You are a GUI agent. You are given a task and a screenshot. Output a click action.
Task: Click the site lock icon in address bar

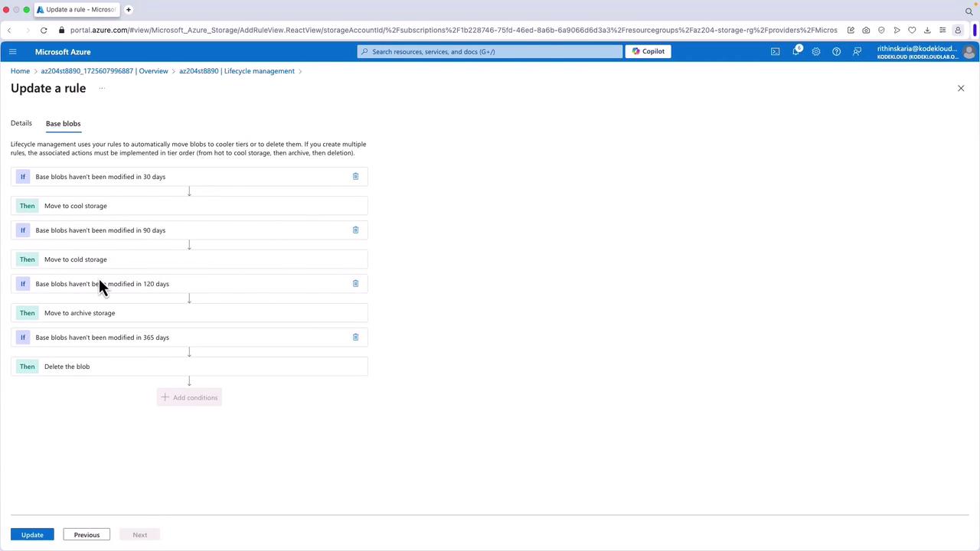(62, 30)
